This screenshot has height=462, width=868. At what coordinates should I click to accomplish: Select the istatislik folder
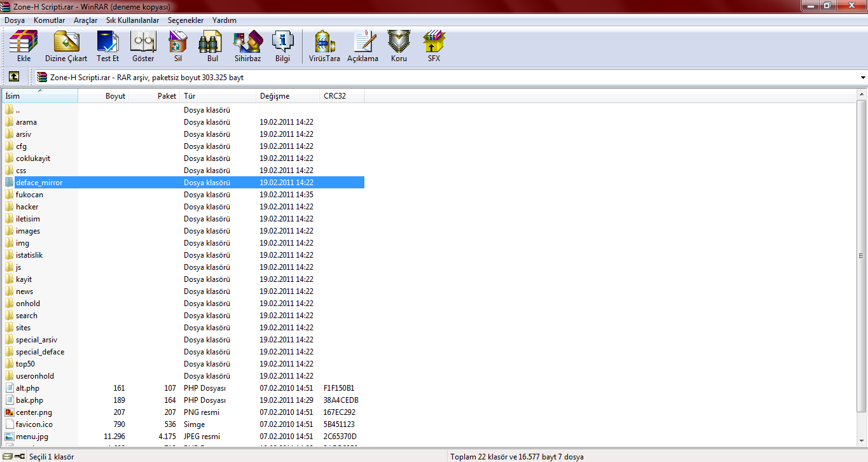click(29, 255)
